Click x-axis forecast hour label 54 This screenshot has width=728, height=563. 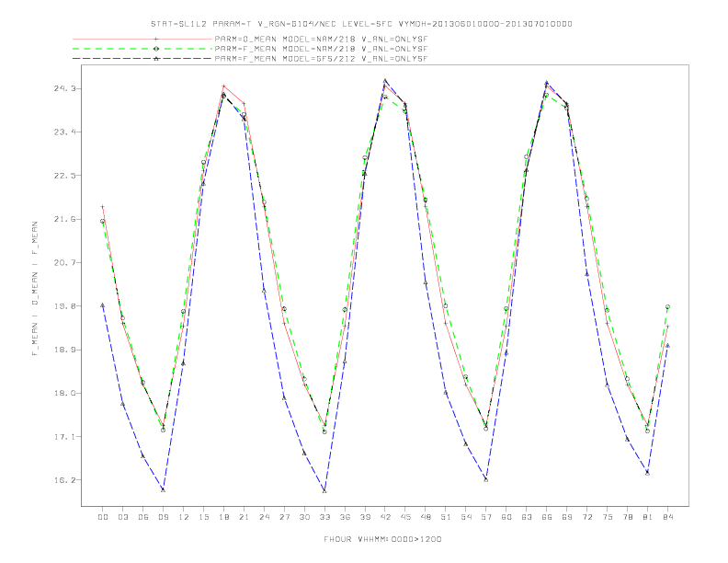tap(466, 517)
